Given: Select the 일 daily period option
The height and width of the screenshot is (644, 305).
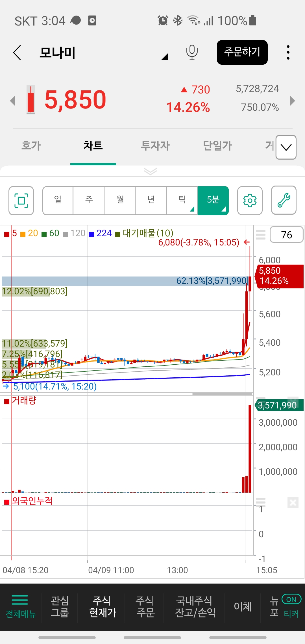Looking at the screenshot, I should tap(58, 201).
